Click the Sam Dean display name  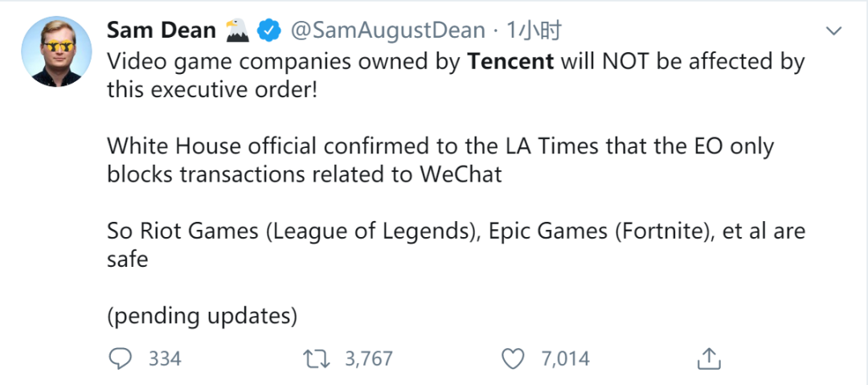point(162,31)
